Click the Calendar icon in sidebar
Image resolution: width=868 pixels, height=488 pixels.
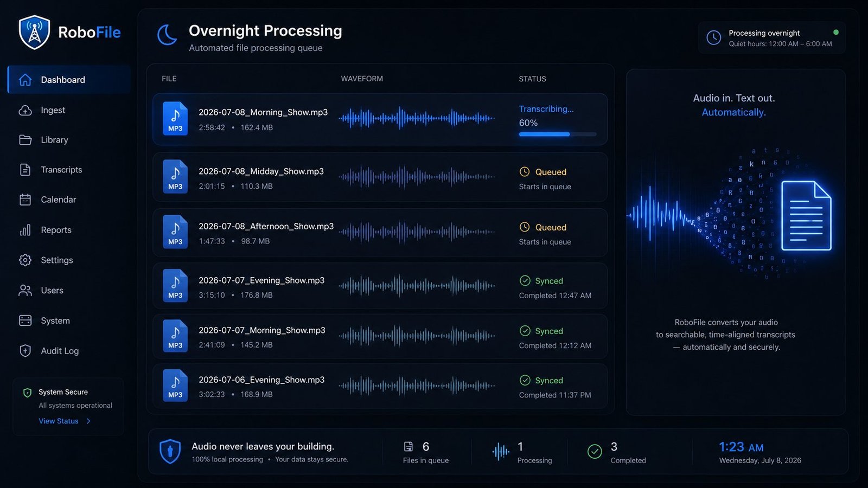[25, 200]
